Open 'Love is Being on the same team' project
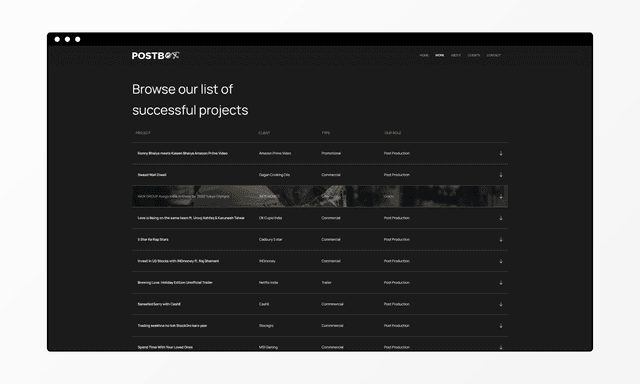Image resolution: width=640 pixels, height=384 pixels. coord(191,218)
